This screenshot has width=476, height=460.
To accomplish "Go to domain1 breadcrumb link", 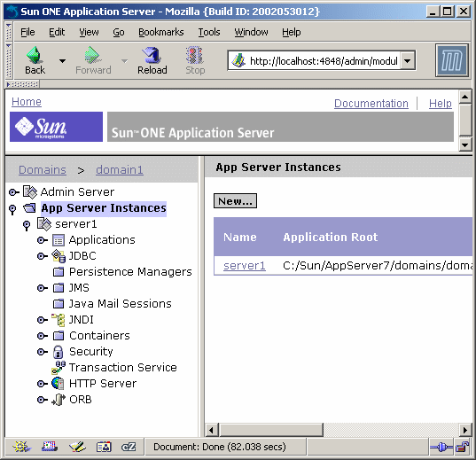I will (x=120, y=169).
